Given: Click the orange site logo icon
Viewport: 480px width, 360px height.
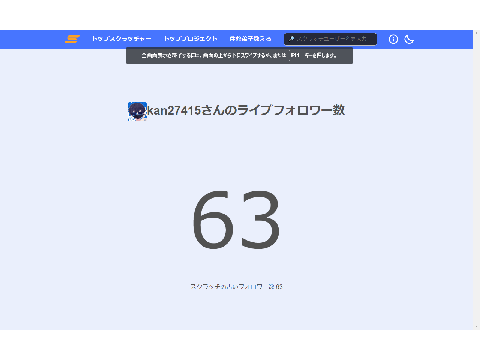Looking at the screenshot, I should 72,39.
